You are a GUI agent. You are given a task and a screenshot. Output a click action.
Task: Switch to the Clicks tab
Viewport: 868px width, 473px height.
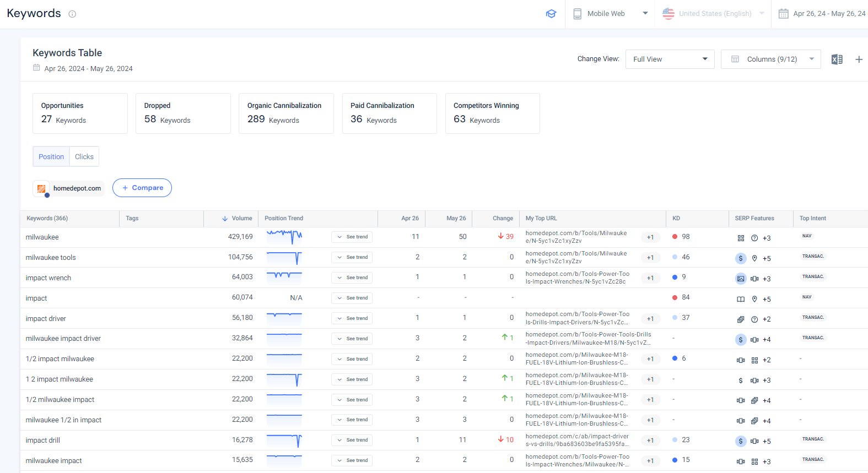click(x=84, y=156)
